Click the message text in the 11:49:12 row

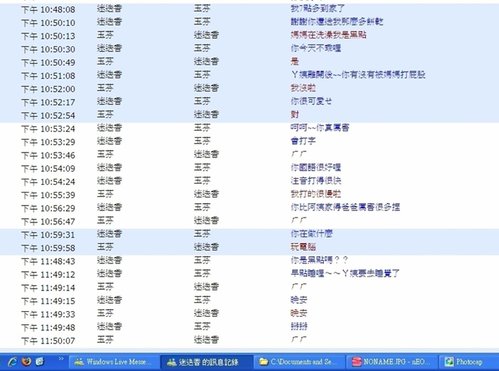[x=345, y=273]
